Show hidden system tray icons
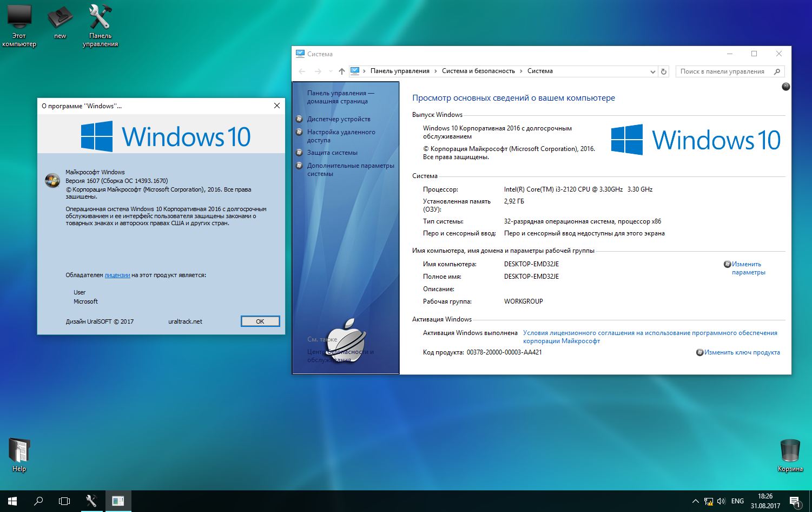 click(695, 501)
